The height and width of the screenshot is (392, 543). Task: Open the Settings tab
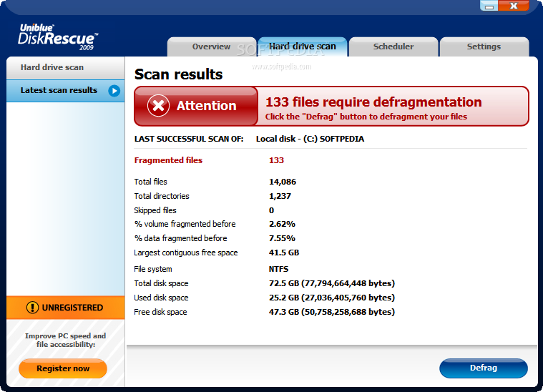484,46
